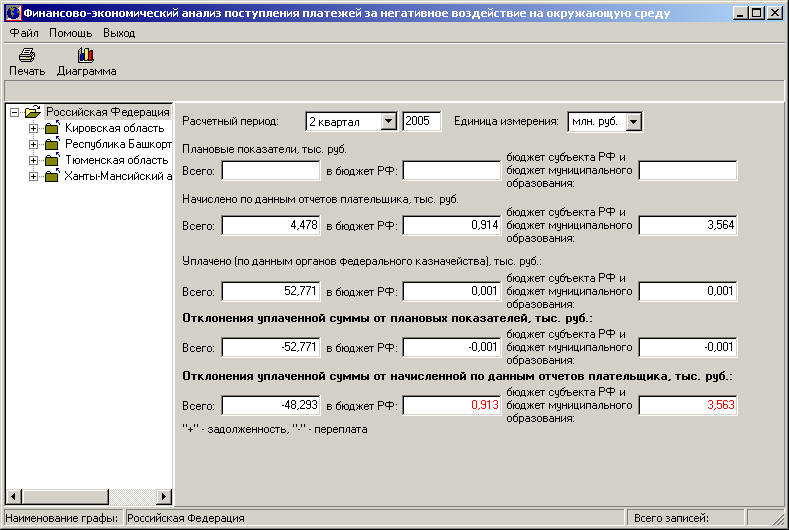789x530 pixels.
Task: Expand the Тюменская область tree node
Action: [x=33, y=160]
